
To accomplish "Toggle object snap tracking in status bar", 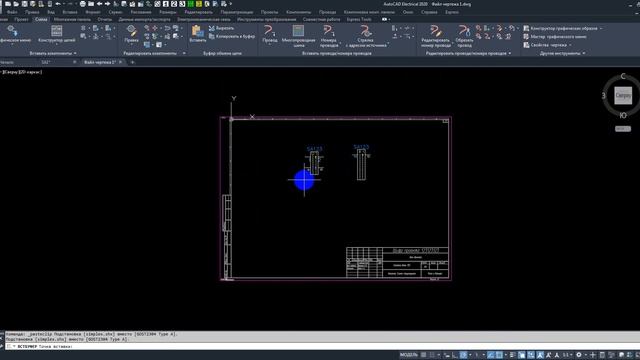I will pyautogui.click(x=491, y=355).
